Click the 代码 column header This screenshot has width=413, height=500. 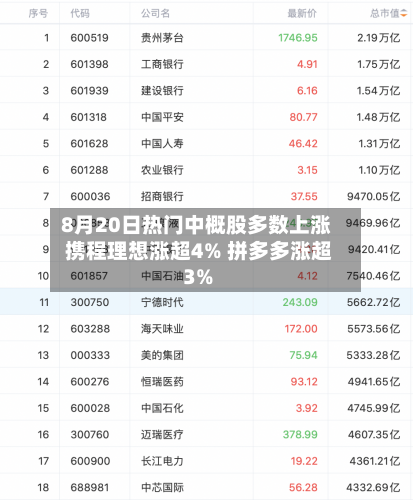[x=80, y=13]
